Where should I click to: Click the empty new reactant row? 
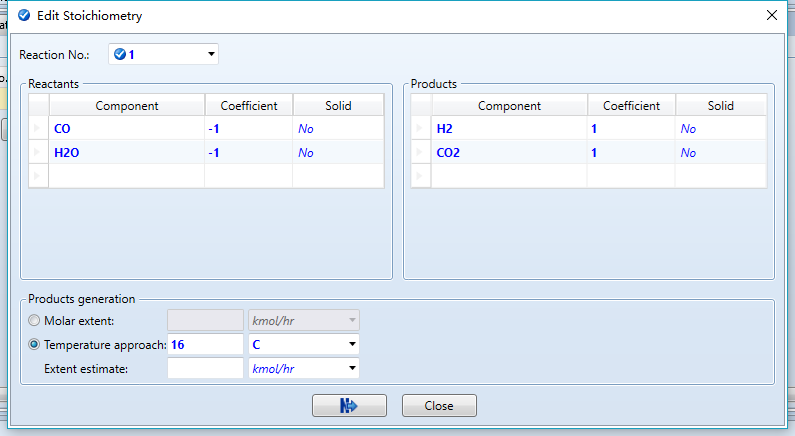pos(127,176)
